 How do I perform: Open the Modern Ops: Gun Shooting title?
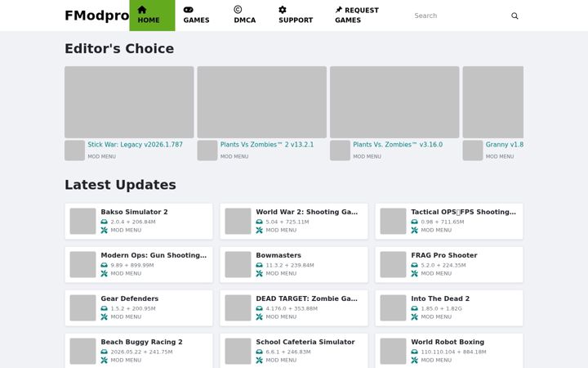coord(154,255)
